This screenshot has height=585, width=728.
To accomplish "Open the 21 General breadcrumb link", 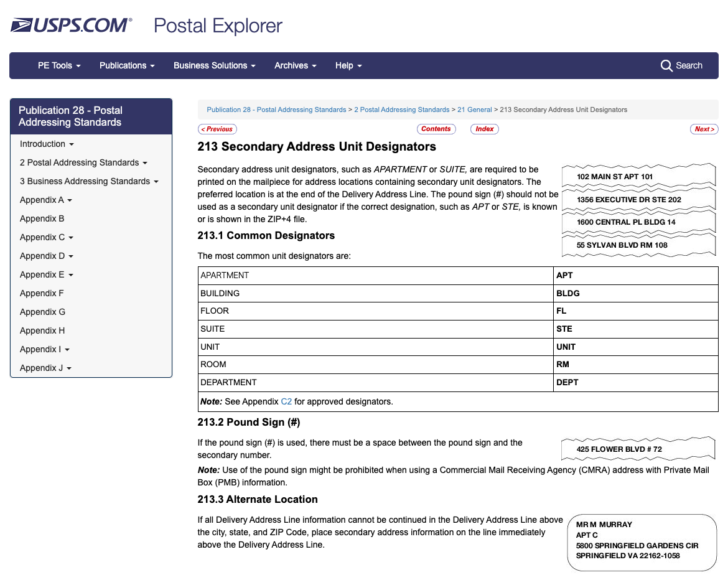I will [x=475, y=110].
